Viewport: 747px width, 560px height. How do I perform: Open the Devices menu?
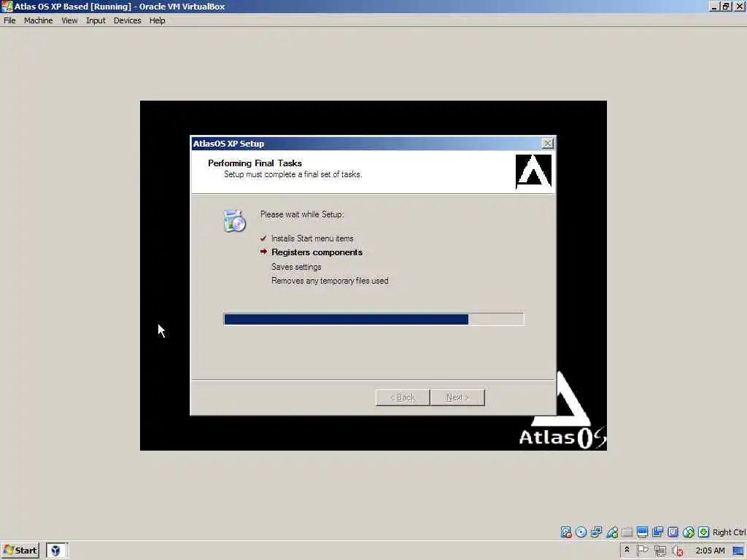coord(127,20)
